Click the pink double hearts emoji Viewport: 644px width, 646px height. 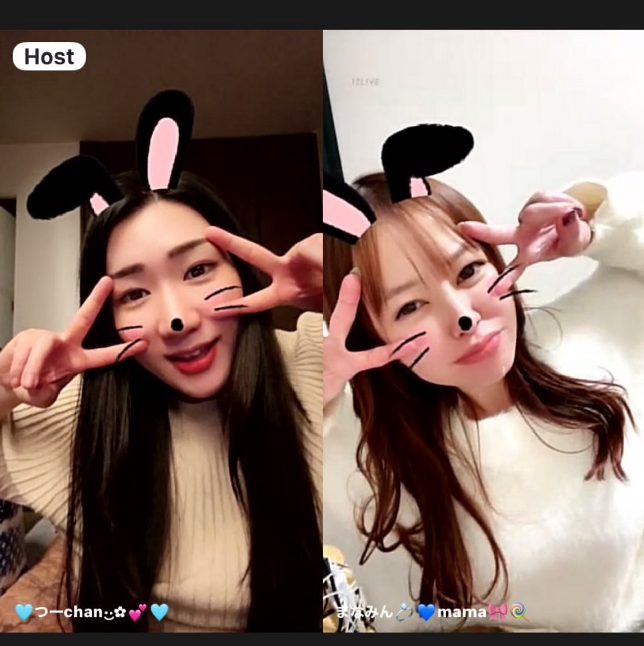tap(137, 613)
